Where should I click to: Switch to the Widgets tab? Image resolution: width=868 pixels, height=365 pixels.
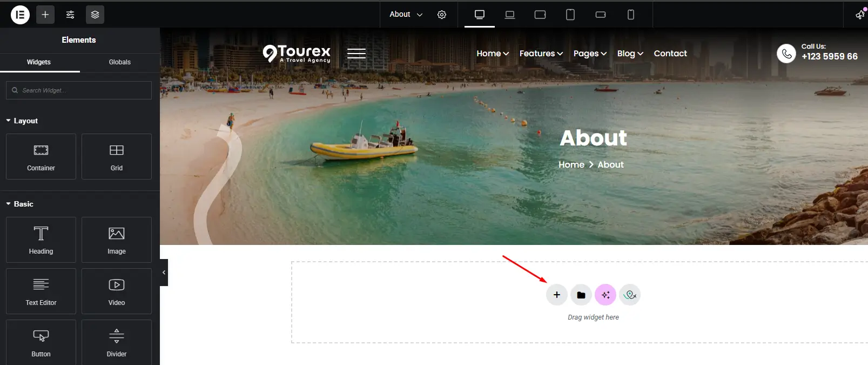[39, 62]
